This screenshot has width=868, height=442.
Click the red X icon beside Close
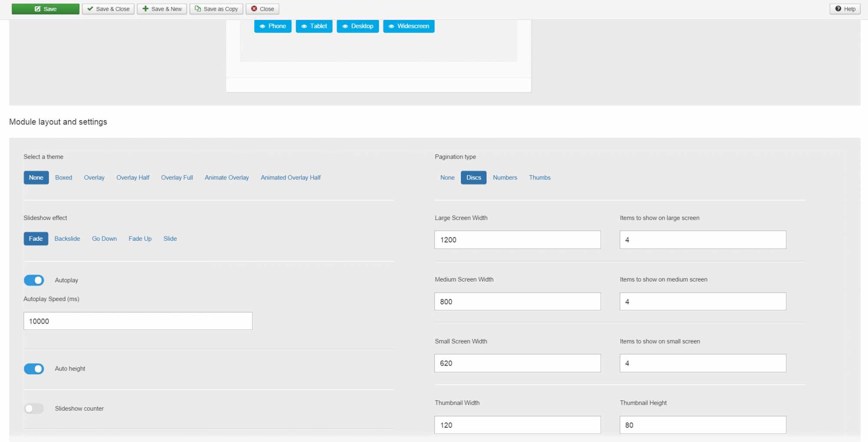coord(254,9)
